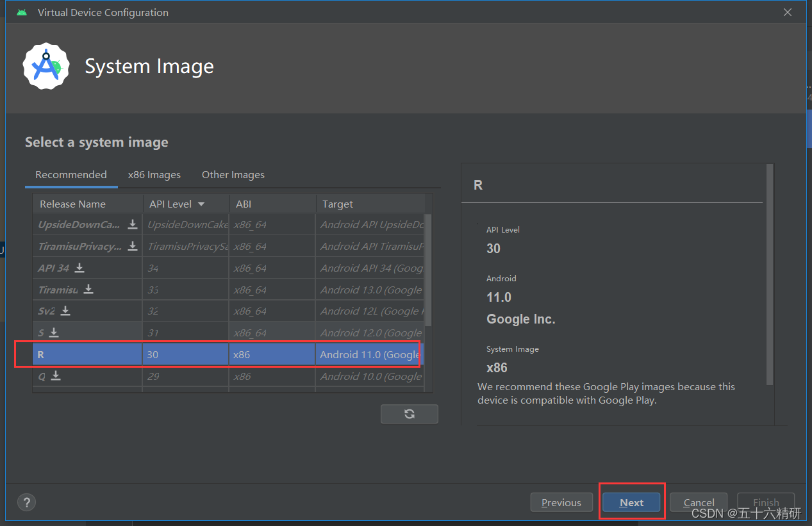Download the TiramisuPrivacy system image

click(133, 246)
